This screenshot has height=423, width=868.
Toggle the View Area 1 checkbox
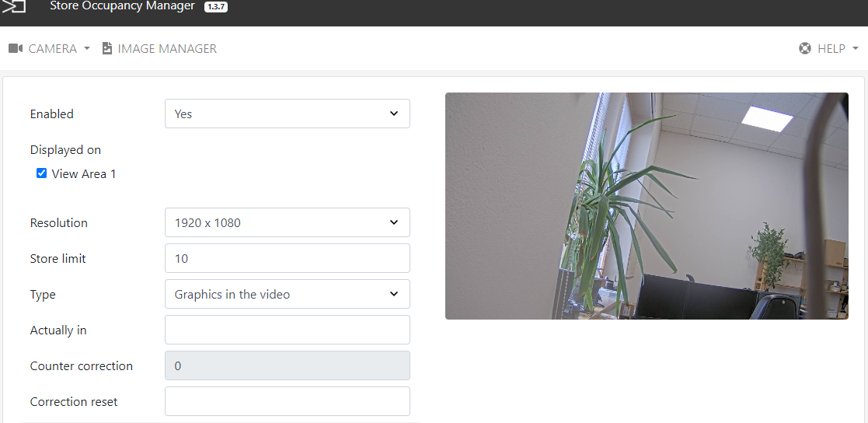[x=41, y=173]
